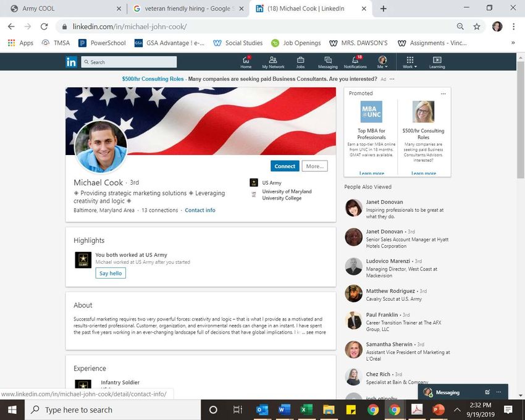Open the Social Studies bookmark
Viewport: 525px width, 420px height.
[x=238, y=43]
